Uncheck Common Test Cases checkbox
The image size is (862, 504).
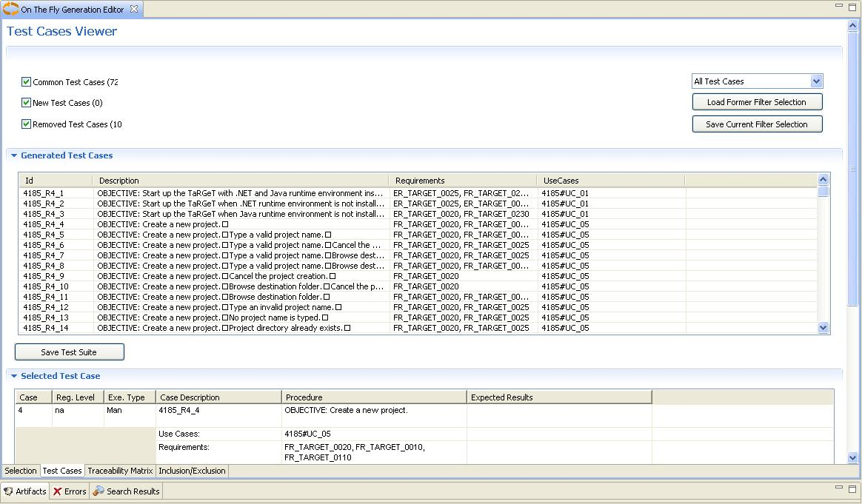click(26, 82)
